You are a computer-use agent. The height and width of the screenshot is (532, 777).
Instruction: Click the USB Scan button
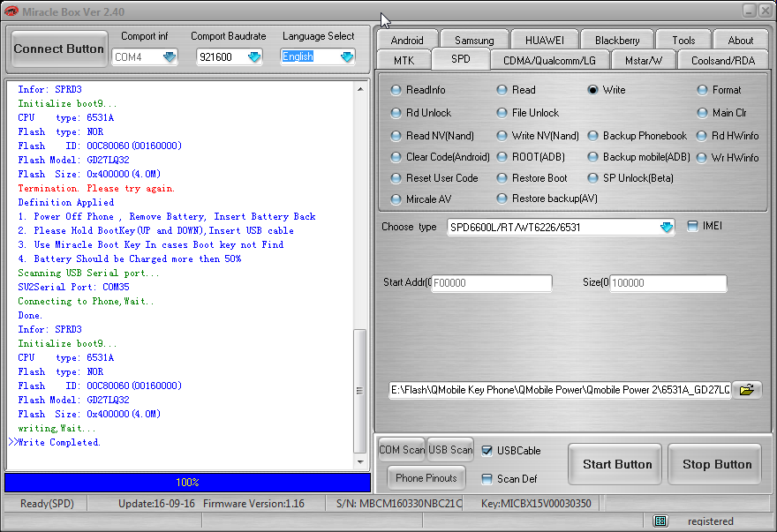[x=450, y=450]
